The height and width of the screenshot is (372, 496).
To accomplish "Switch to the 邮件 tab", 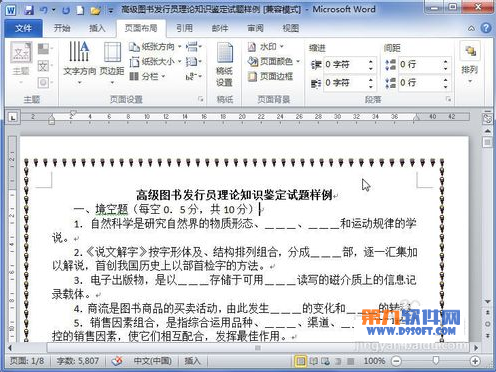I will pos(220,28).
